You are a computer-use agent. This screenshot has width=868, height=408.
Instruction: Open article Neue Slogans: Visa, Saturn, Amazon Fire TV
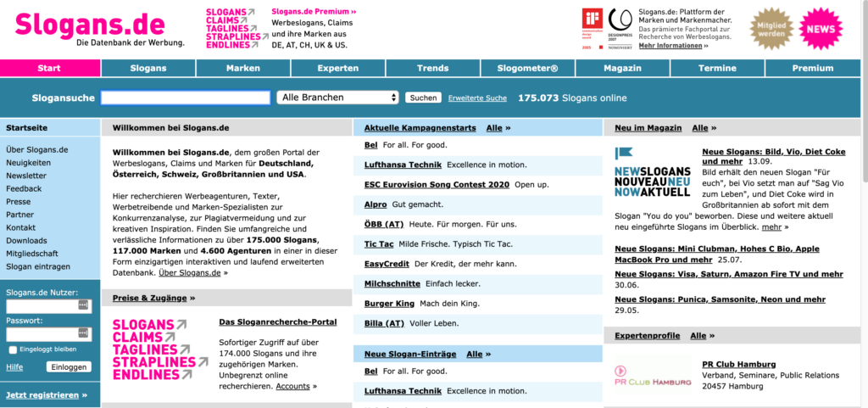click(x=729, y=274)
